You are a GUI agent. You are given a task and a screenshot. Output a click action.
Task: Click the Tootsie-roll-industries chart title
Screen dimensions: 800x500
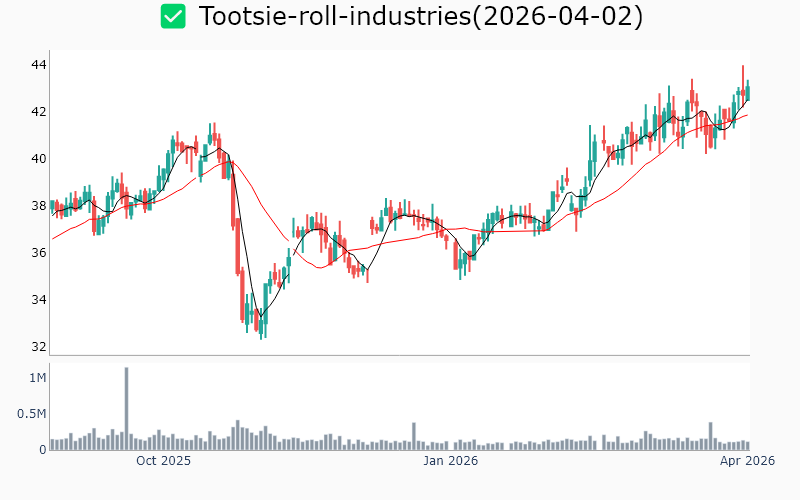click(x=420, y=17)
